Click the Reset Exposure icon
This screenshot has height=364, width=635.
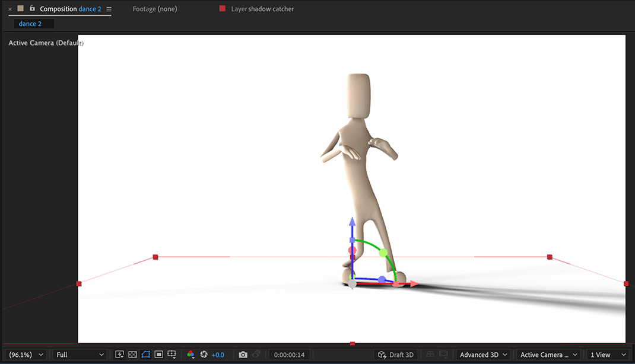204,355
